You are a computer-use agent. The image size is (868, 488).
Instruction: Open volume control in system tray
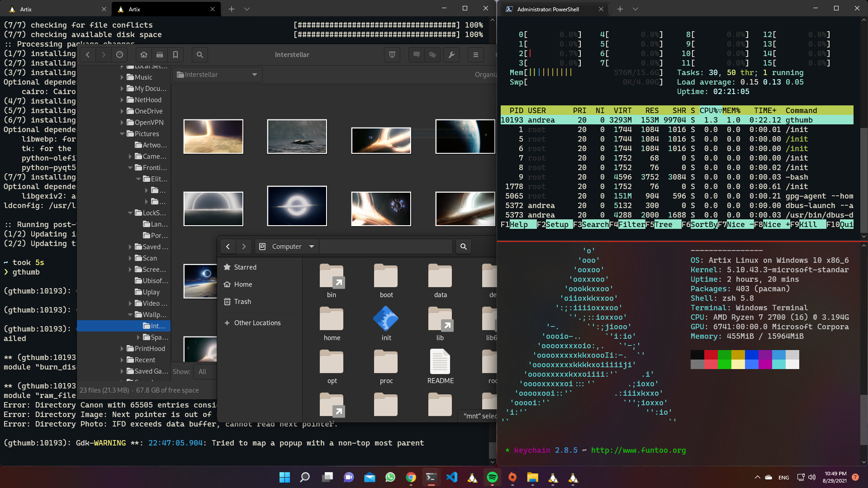tap(812, 477)
